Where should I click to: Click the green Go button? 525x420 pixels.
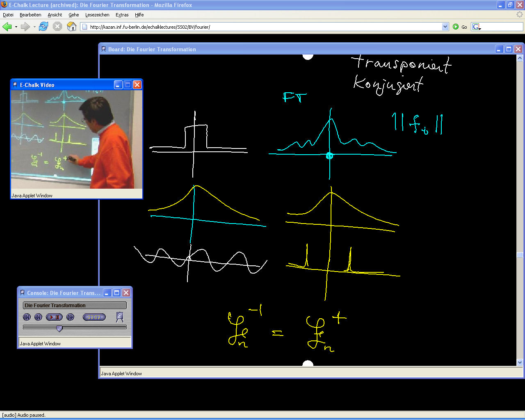460,27
